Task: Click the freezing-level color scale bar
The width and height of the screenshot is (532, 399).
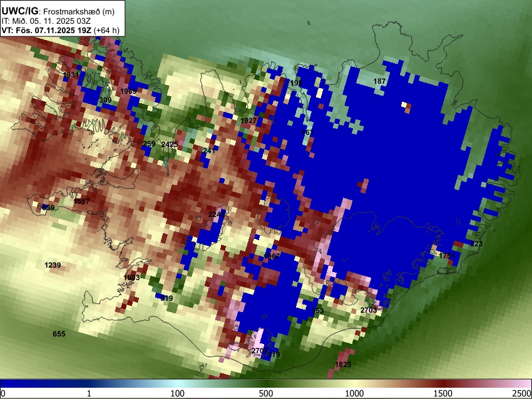Action: [x=266, y=383]
